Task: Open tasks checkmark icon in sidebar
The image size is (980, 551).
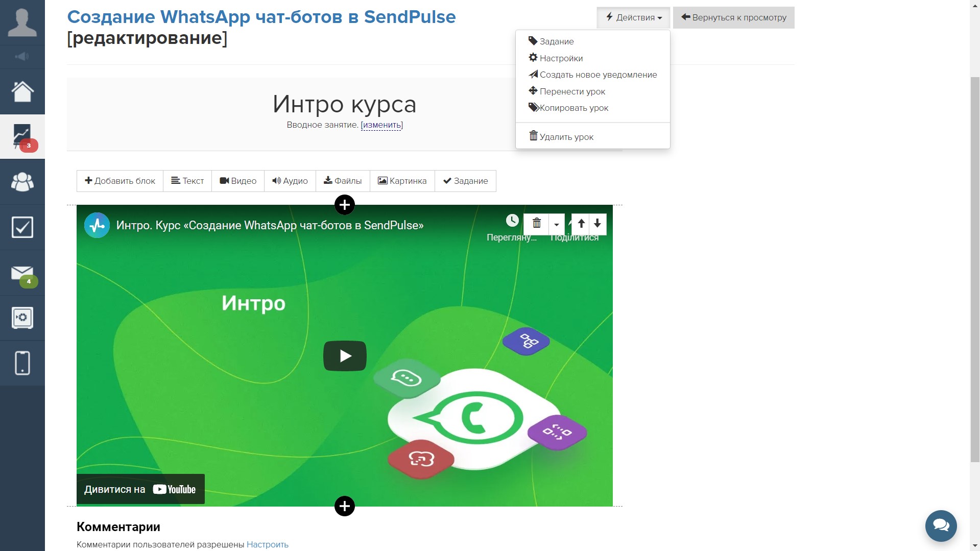Action: coord(22,227)
